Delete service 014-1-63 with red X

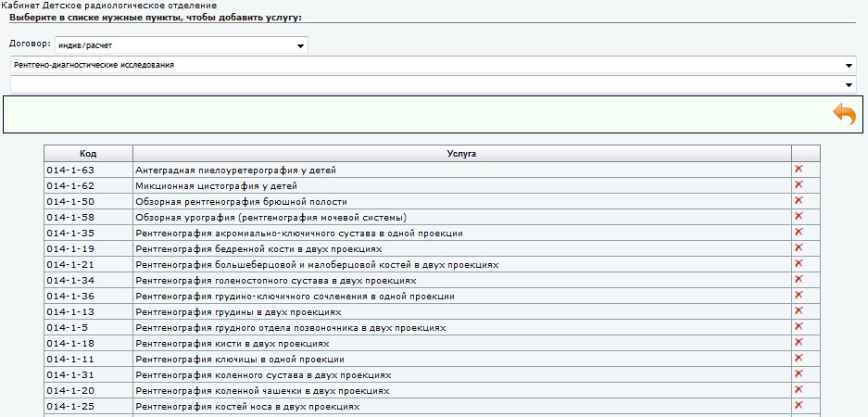(x=799, y=170)
